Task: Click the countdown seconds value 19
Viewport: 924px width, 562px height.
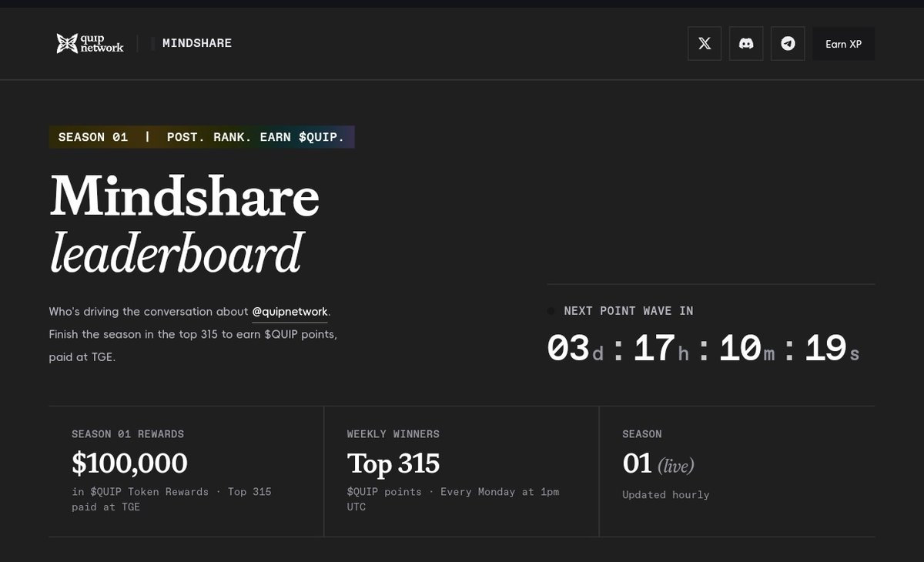Action: [x=825, y=348]
